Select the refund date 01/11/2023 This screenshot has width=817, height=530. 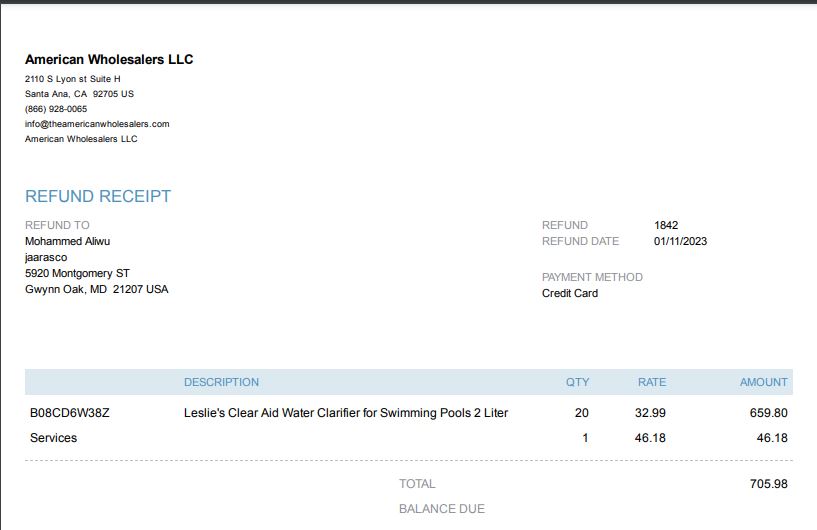tap(680, 241)
